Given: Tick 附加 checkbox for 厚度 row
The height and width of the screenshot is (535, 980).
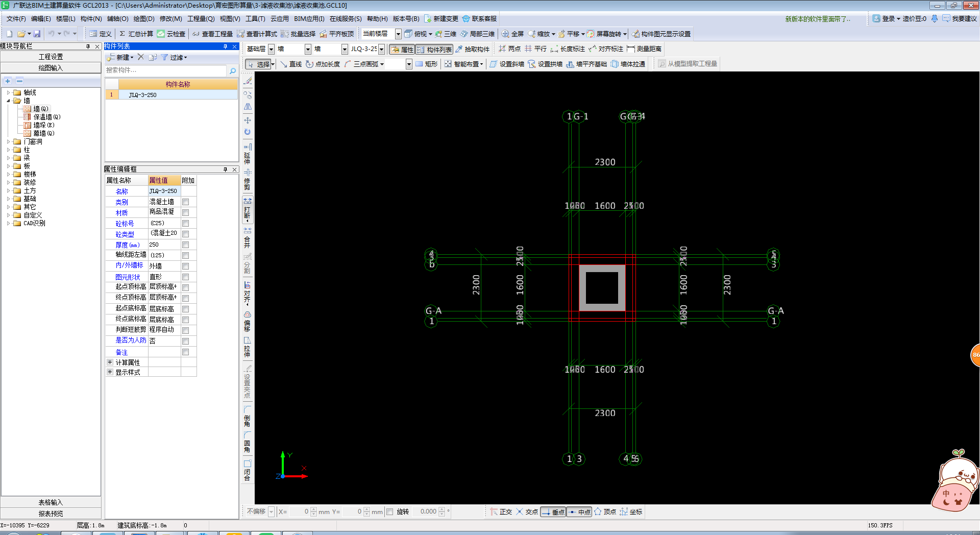Looking at the screenshot, I should pos(186,245).
